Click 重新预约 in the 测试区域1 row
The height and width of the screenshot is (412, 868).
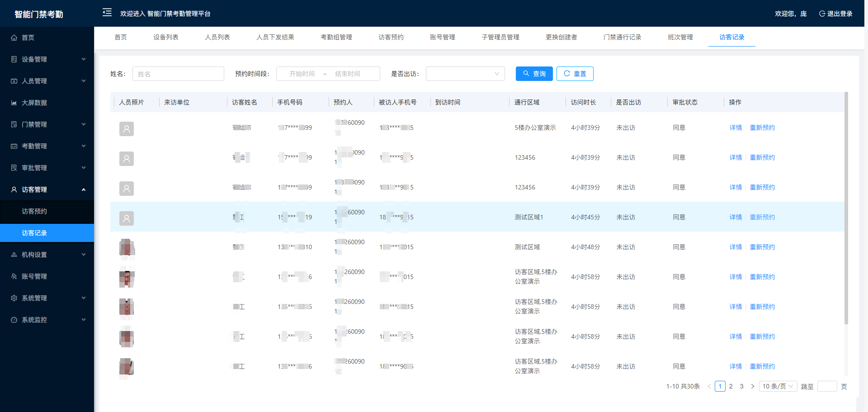(762, 217)
